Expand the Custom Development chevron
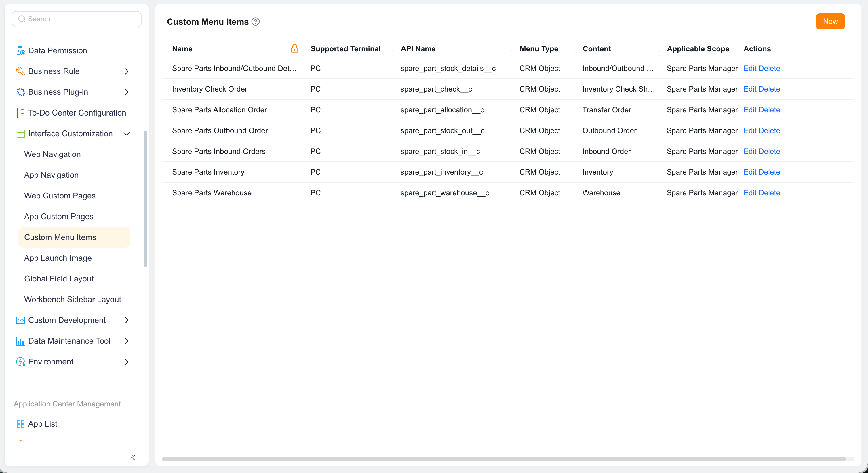Viewport: 868px width, 473px height. (127, 320)
